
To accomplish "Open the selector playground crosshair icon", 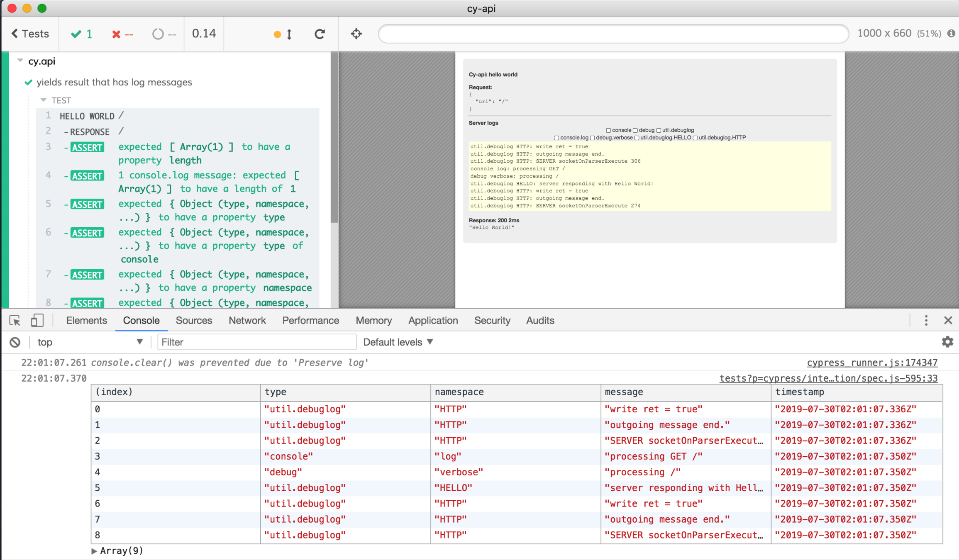I will 356,34.
